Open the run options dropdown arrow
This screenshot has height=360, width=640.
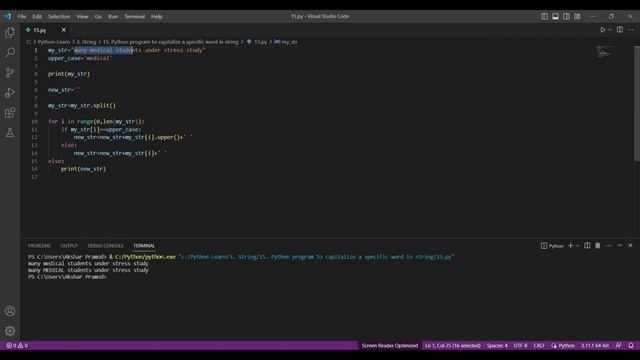pos(610,30)
